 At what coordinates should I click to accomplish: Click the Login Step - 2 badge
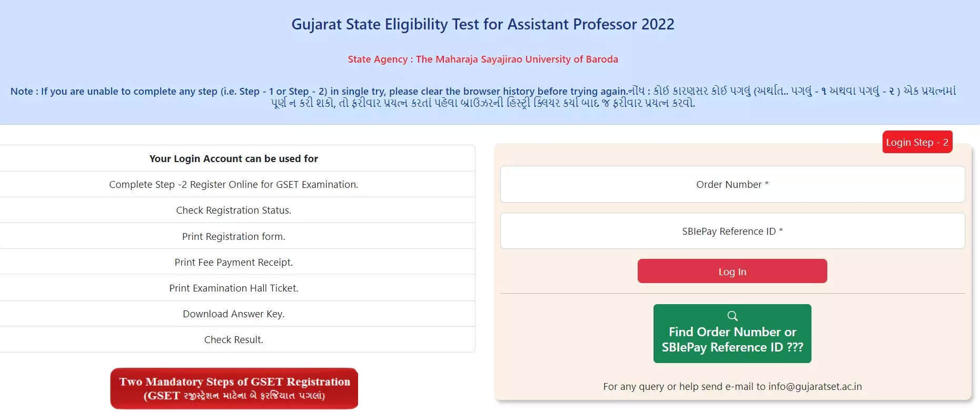tap(917, 142)
